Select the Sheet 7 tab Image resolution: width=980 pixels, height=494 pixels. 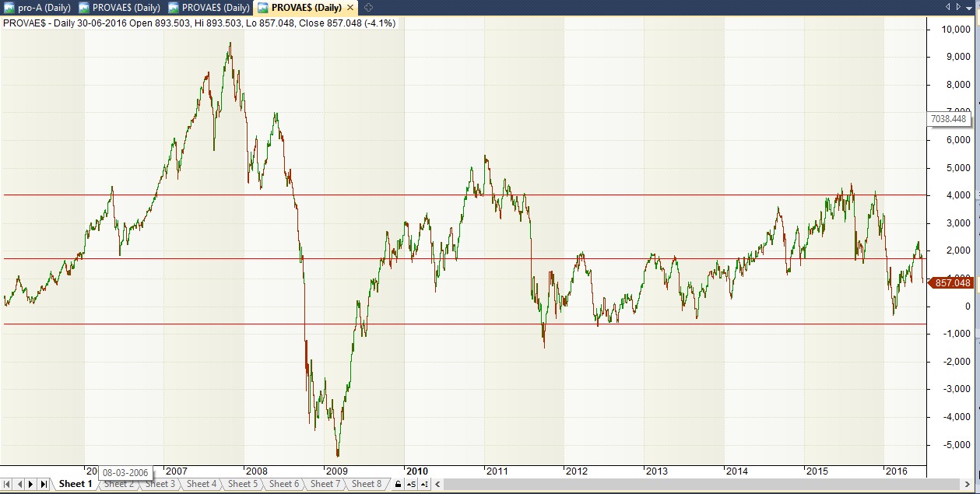coord(325,484)
